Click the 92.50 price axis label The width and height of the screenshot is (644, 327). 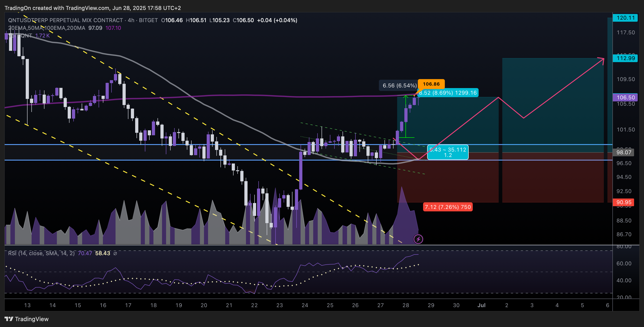click(x=624, y=191)
